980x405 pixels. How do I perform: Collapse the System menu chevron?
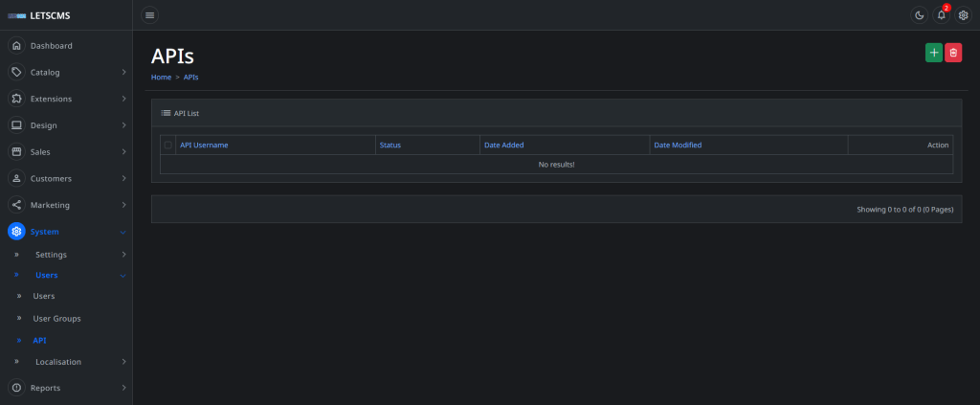123,233
